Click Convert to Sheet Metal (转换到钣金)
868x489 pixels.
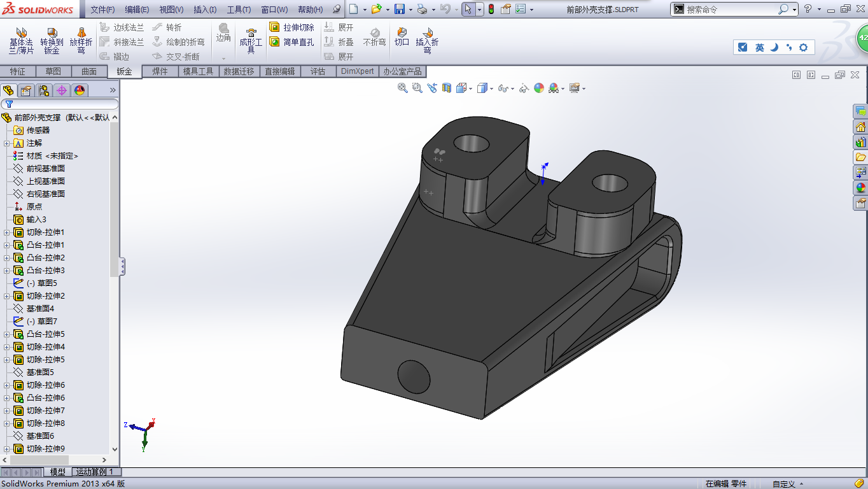[52, 40]
